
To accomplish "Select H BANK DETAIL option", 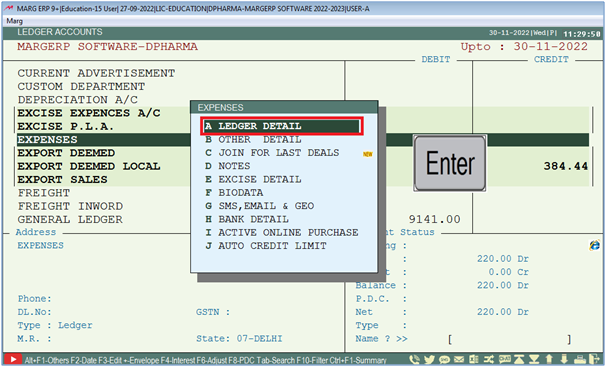I will tap(247, 219).
